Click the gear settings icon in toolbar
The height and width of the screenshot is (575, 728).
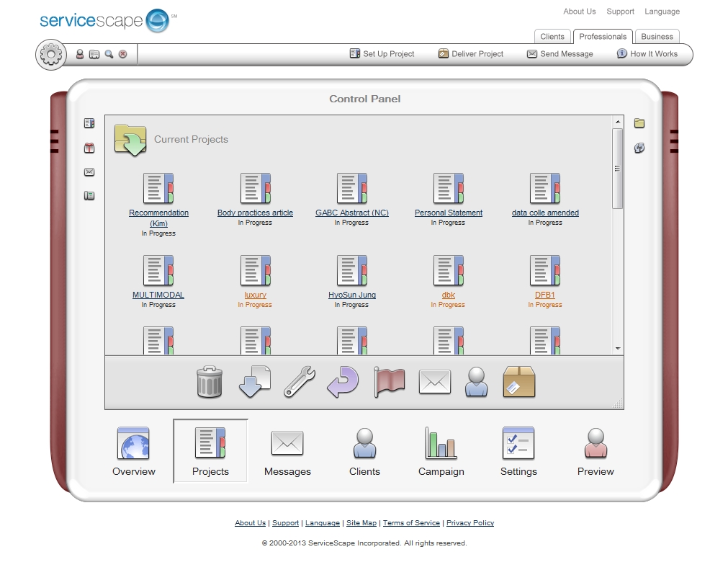50,55
